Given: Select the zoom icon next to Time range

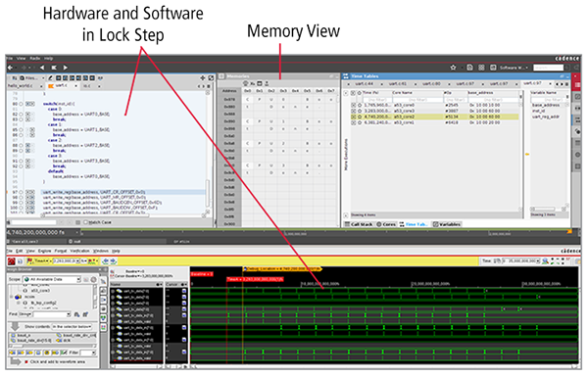Looking at the screenshot, I should [x=545, y=260].
